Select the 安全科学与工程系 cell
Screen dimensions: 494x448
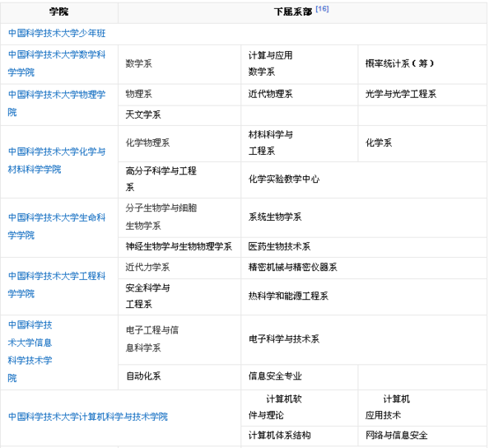(x=179, y=296)
